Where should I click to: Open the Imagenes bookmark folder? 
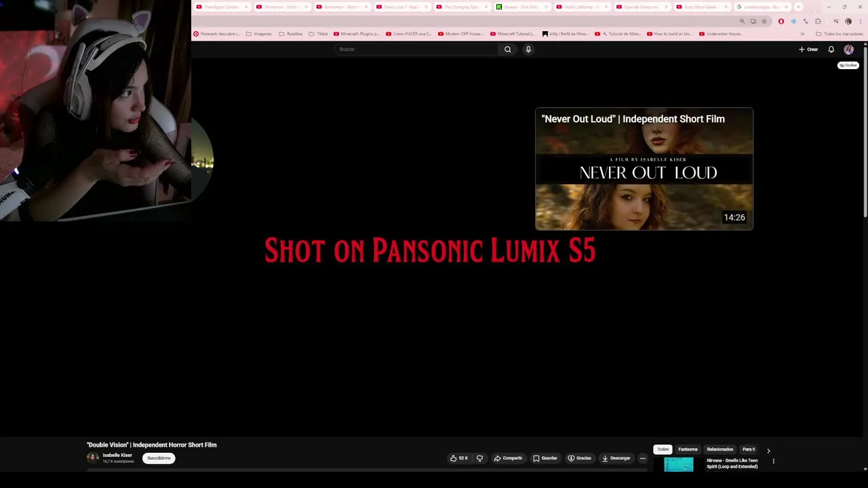pyautogui.click(x=258, y=34)
